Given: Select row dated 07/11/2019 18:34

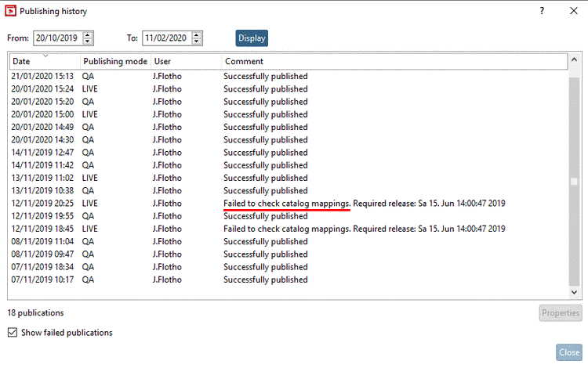Looking at the screenshot, I should (288, 267).
